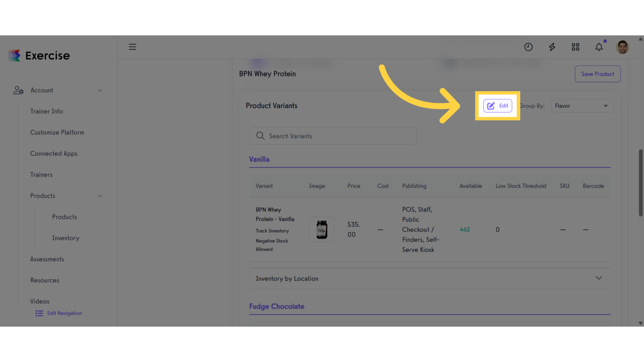Collapse the Products submenu chevron

100,196
